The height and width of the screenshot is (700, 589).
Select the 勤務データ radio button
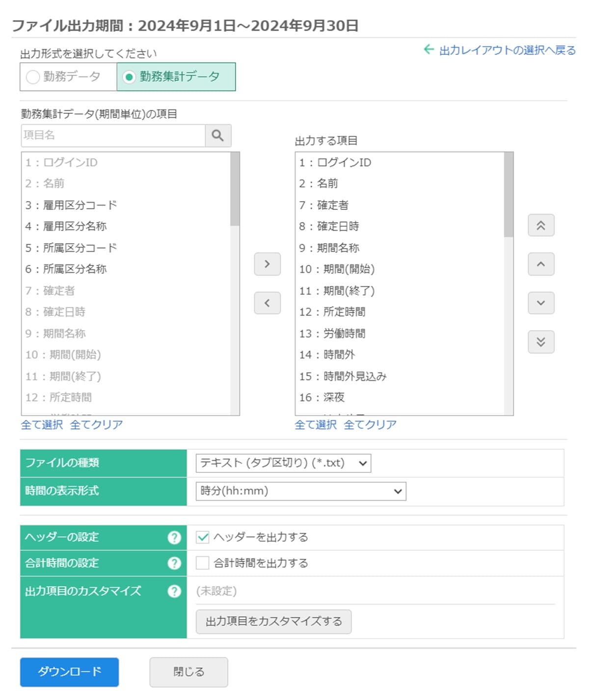33,77
